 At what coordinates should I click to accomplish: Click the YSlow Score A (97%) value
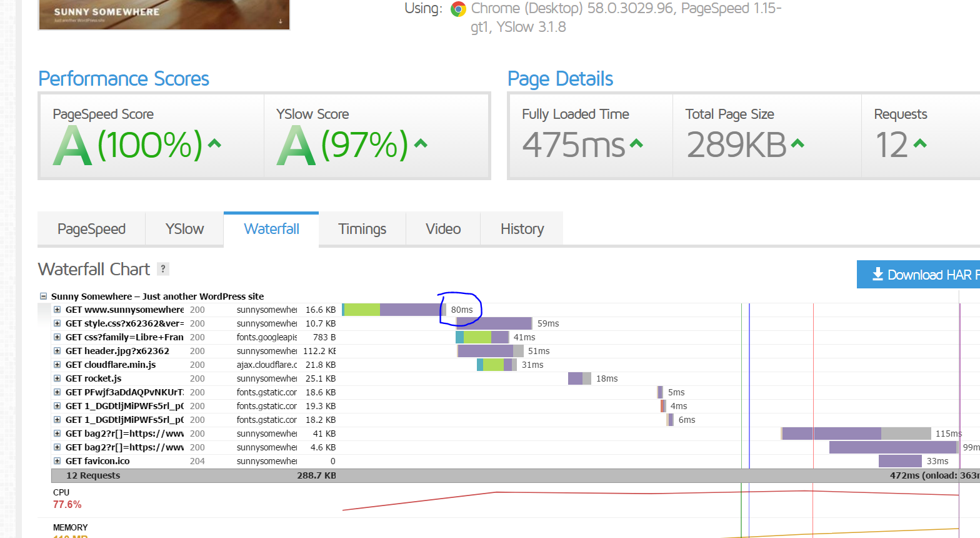pyautogui.click(x=342, y=145)
